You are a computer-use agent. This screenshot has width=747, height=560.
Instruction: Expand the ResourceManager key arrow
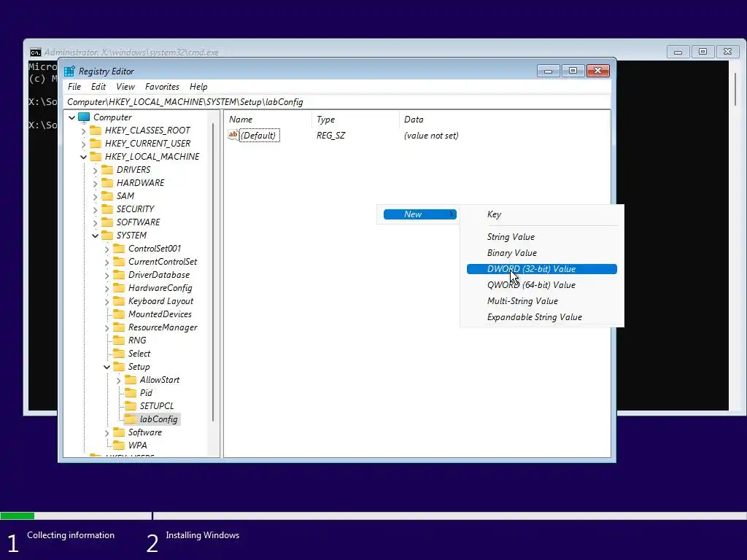coord(107,328)
